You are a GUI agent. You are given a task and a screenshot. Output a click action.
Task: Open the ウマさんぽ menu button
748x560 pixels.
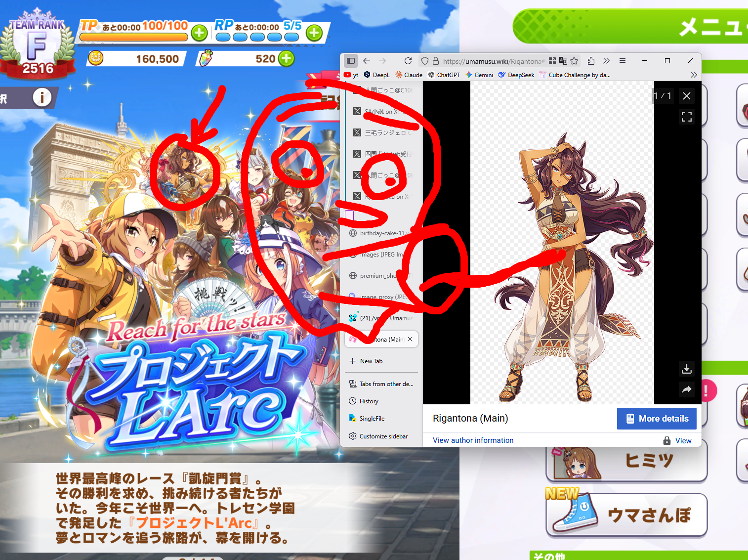click(626, 515)
